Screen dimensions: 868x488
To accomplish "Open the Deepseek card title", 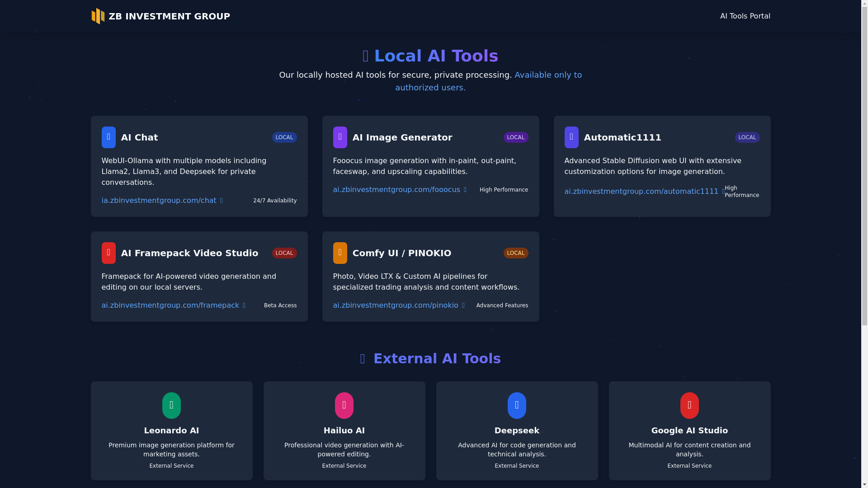I will pos(517,431).
